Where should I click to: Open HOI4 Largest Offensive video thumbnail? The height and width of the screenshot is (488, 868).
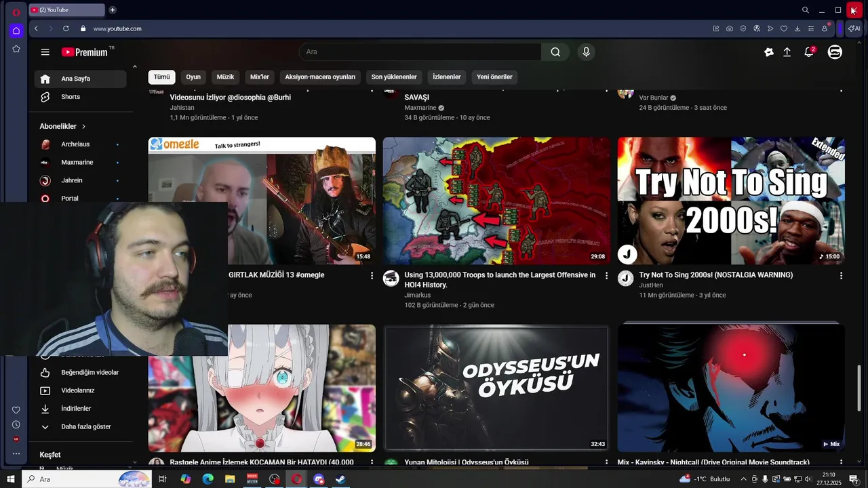[x=496, y=201]
